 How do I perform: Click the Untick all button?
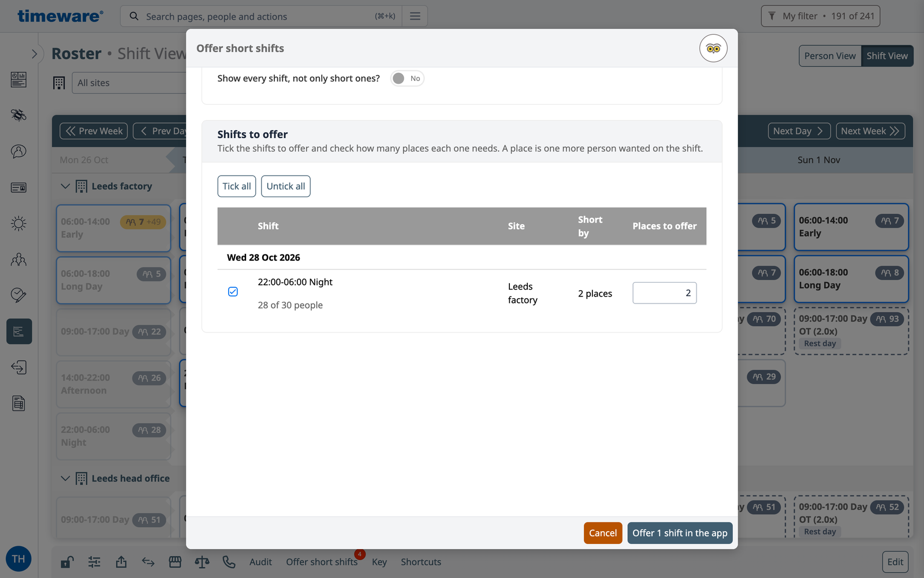coord(286,186)
